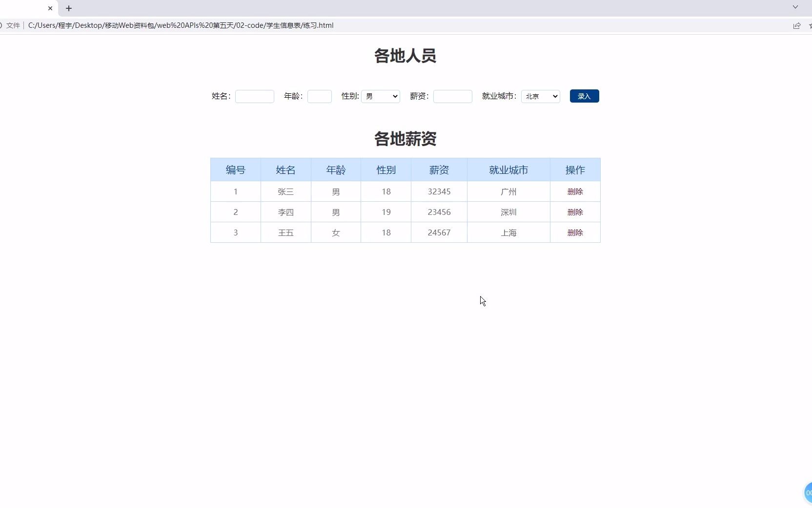This screenshot has height=508, width=812.
Task: Open the 就业城市 city dropdown
Action: point(541,96)
